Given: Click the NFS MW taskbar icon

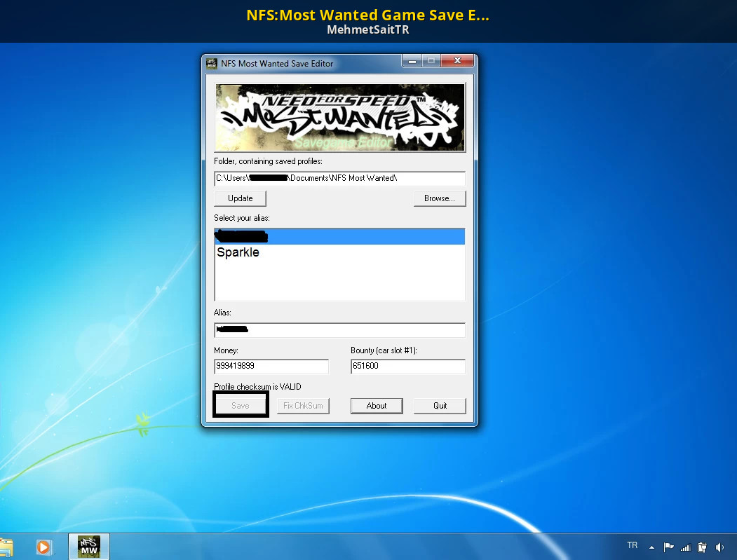Looking at the screenshot, I should [88, 547].
